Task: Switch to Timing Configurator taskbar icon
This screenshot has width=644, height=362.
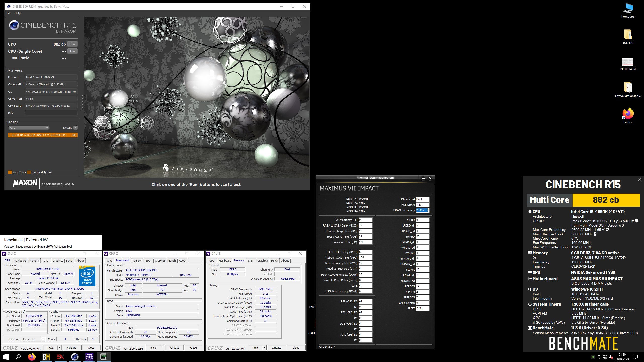Action: (104, 357)
